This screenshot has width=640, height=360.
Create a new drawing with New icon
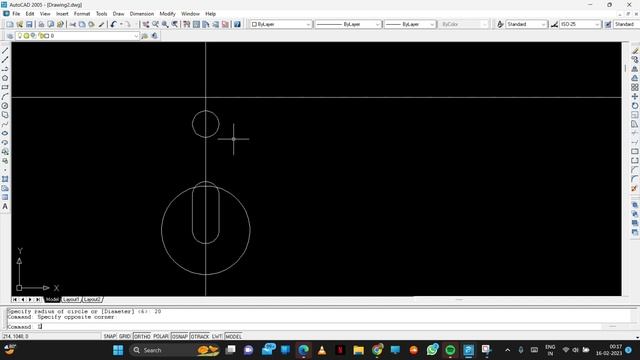(10, 24)
